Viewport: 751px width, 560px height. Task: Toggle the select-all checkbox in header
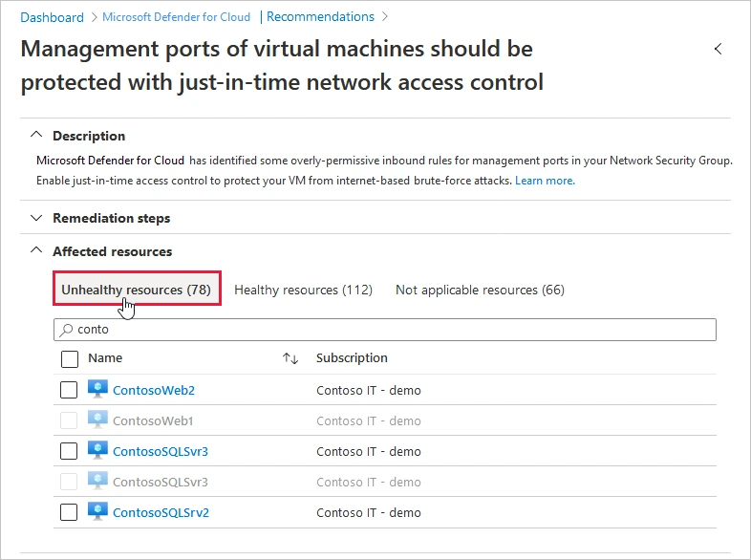click(x=69, y=358)
